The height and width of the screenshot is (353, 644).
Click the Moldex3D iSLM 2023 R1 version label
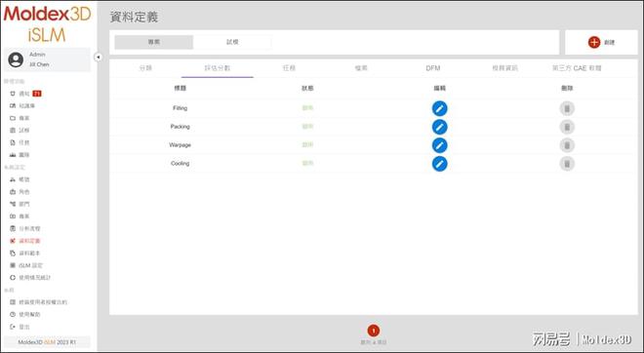coord(47,342)
